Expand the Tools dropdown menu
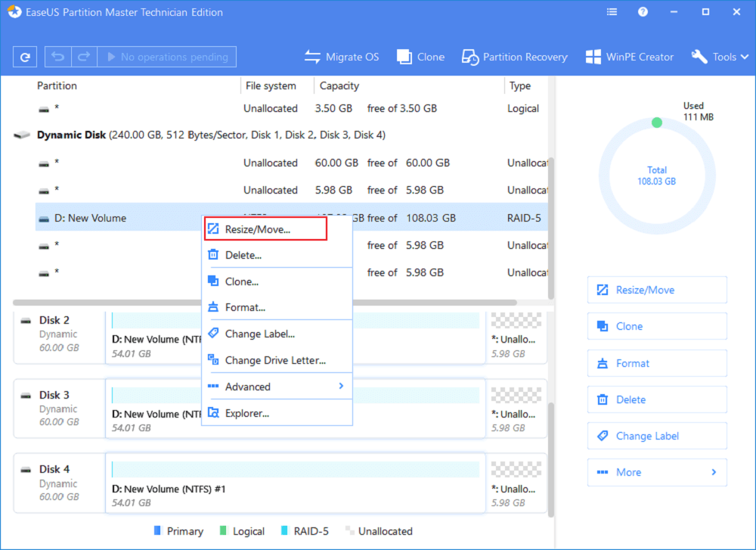The height and width of the screenshot is (550, 756). [x=717, y=57]
